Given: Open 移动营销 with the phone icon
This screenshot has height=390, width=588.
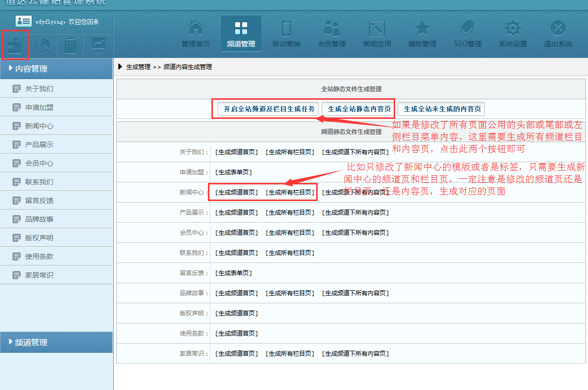Looking at the screenshot, I should [286, 34].
